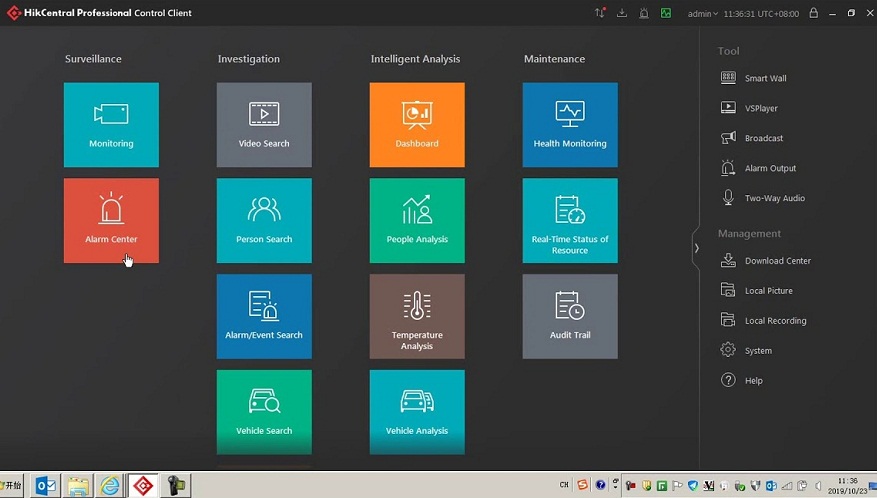
Task: Open the Monitoring tile
Action: pos(111,125)
